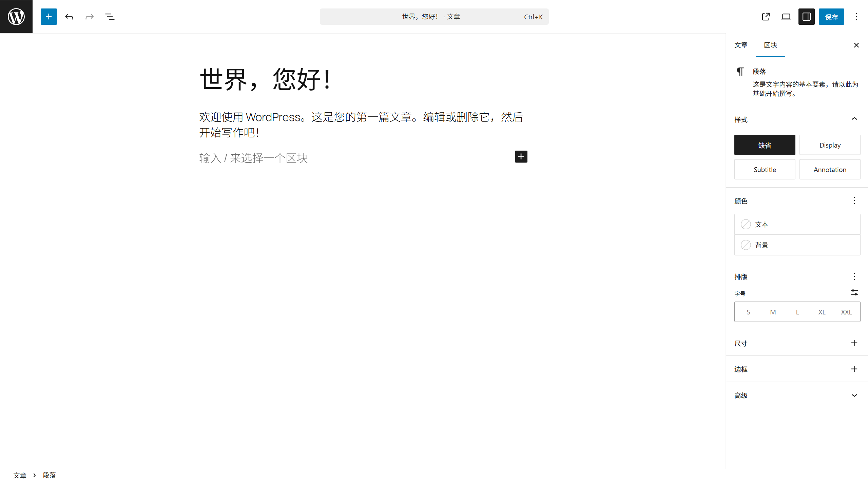The image size is (868, 481).
Task: Open the document overview panel
Action: click(x=109, y=16)
